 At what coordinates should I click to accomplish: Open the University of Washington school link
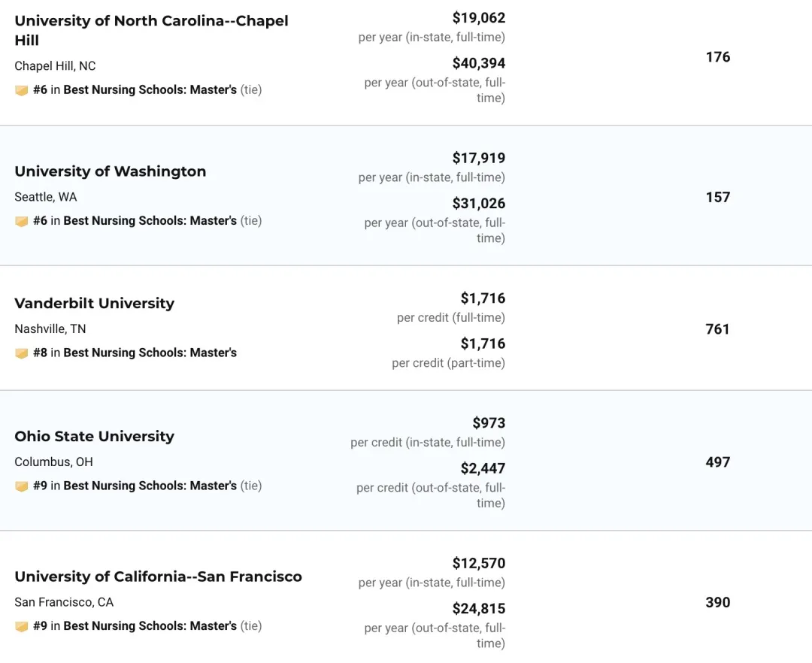pyautogui.click(x=110, y=171)
